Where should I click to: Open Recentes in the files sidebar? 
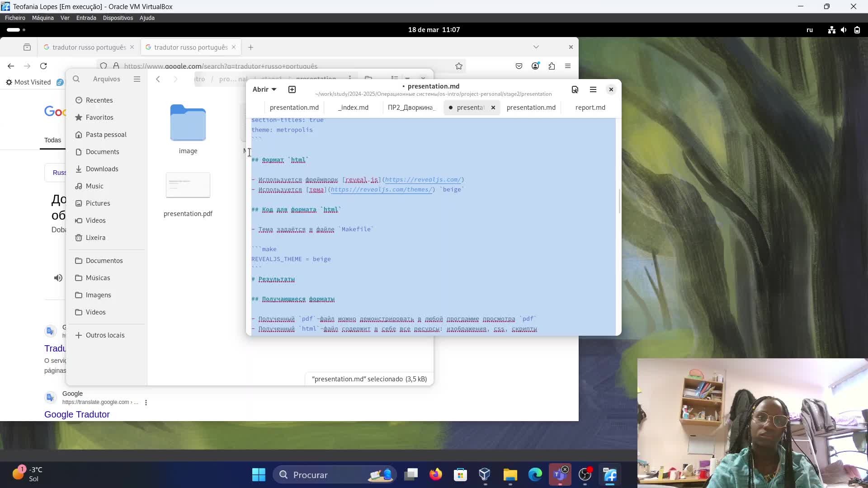pyautogui.click(x=107, y=100)
